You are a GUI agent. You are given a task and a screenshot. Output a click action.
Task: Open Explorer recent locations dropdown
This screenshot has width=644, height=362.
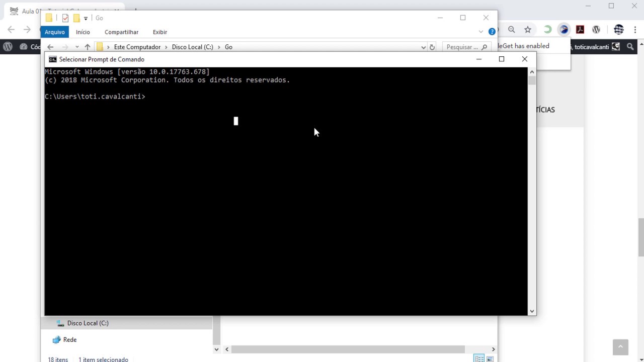pos(77,47)
